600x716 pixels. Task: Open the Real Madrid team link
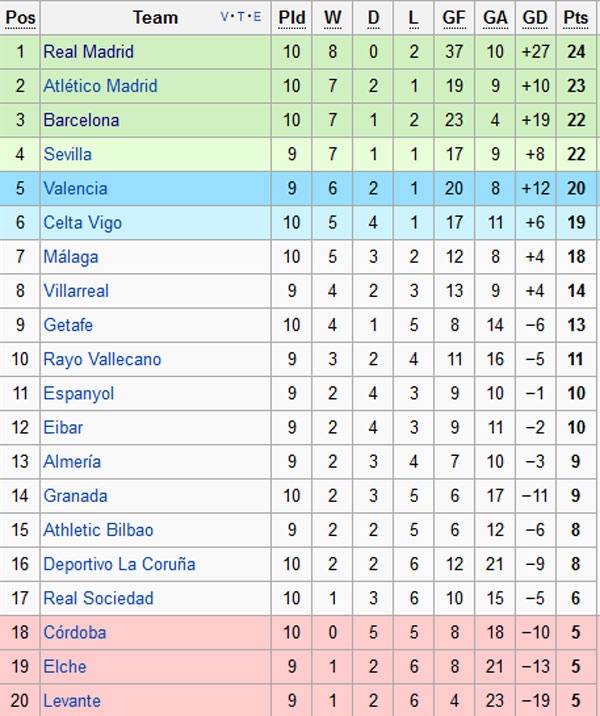tap(88, 51)
